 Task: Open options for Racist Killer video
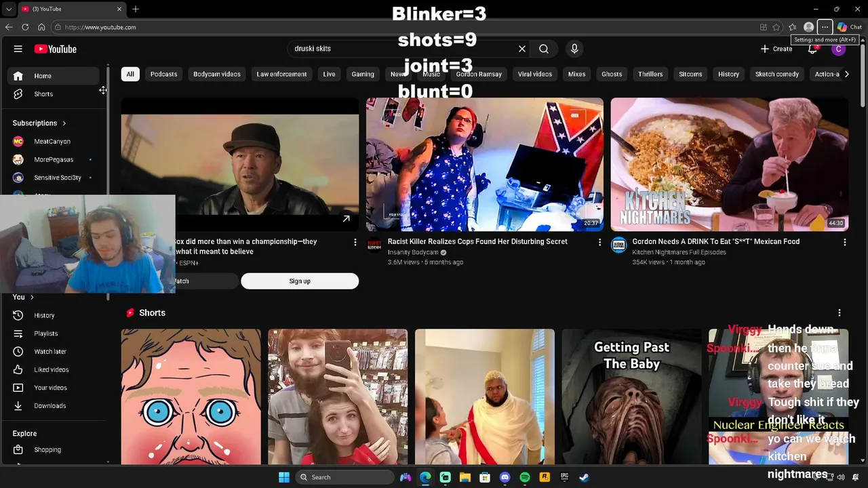[599, 242]
